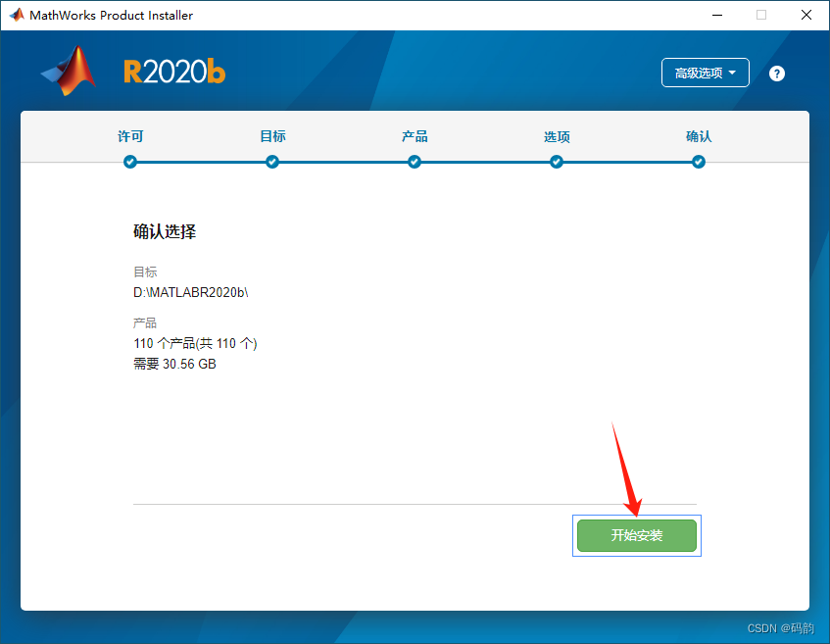Select the 选项 step label
830x644 pixels.
(x=557, y=137)
